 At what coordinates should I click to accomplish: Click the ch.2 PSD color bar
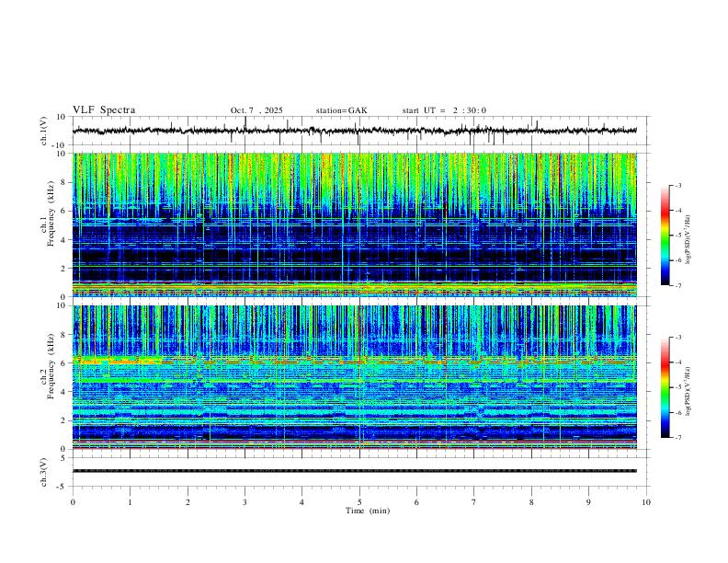click(x=665, y=387)
